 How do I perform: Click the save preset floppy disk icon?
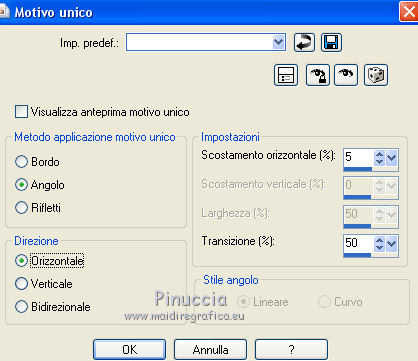331,43
